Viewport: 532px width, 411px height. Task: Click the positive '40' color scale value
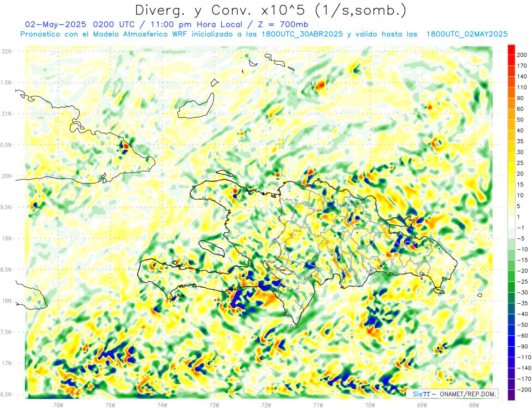[520, 131]
